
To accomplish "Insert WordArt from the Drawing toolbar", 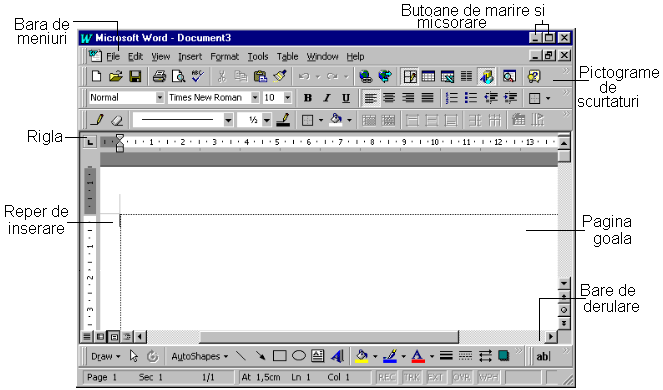I will 337,356.
